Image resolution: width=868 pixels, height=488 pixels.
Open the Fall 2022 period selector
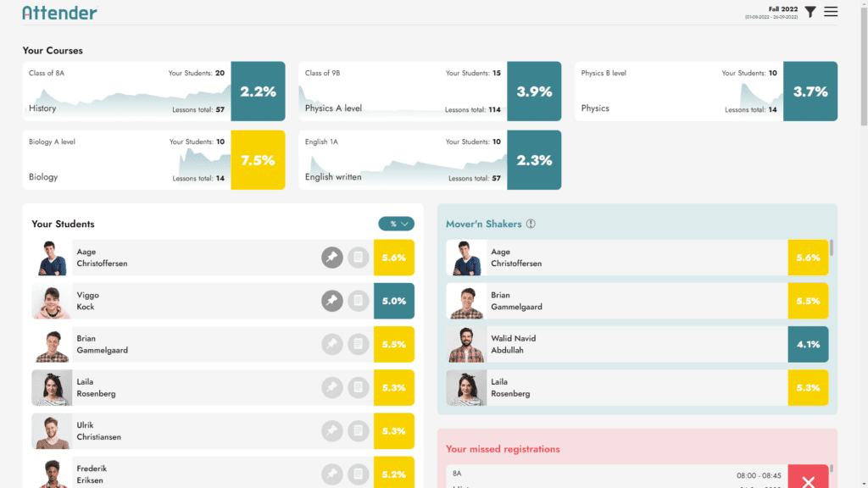782,9
